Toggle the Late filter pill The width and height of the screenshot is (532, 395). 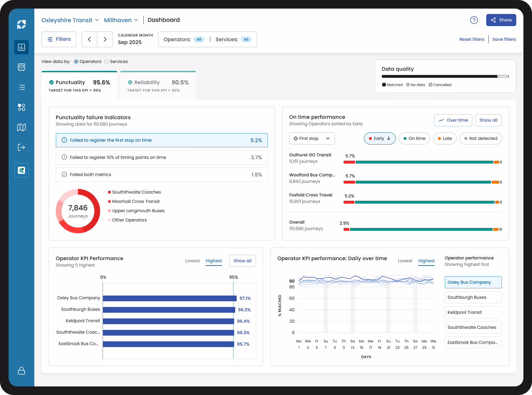[x=444, y=138]
